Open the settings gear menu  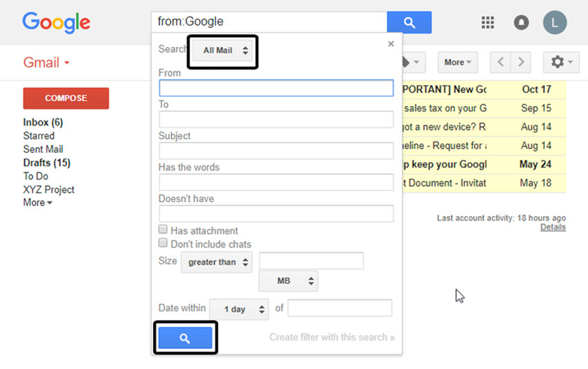(x=561, y=62)
